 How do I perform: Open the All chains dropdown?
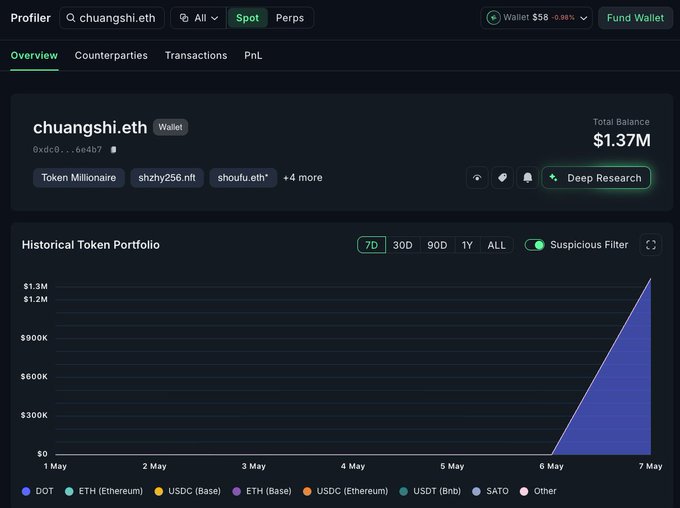(x=199, y=18)
